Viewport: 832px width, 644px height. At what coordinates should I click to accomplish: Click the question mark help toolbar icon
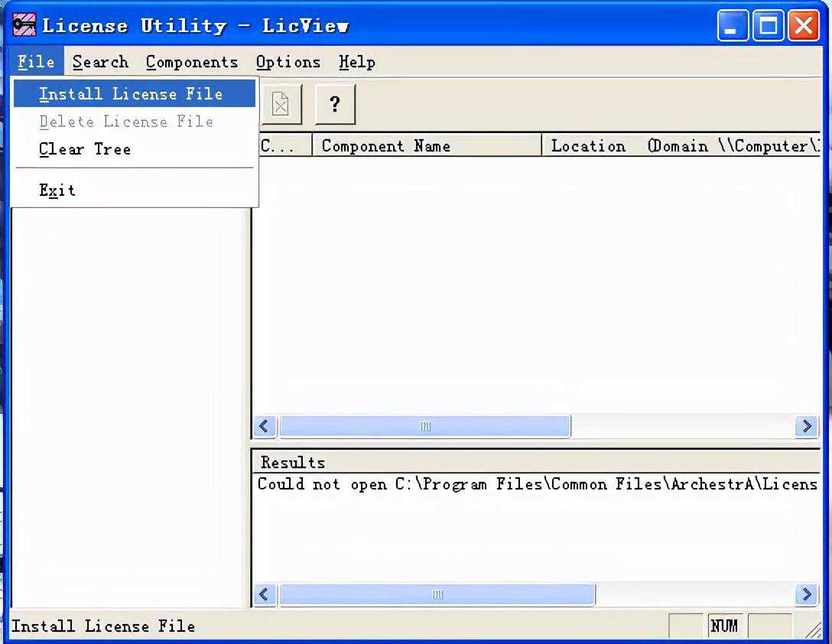point(335,104)
